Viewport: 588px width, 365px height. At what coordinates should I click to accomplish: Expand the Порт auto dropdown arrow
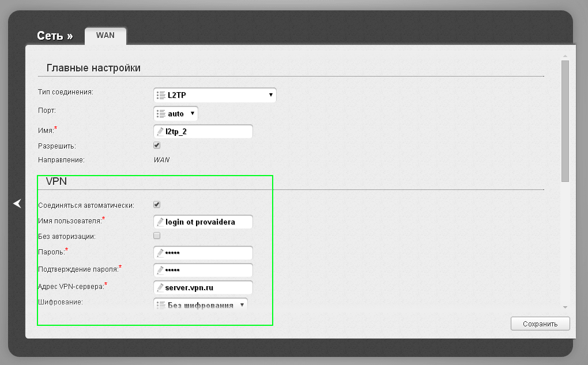click(193, 113)
